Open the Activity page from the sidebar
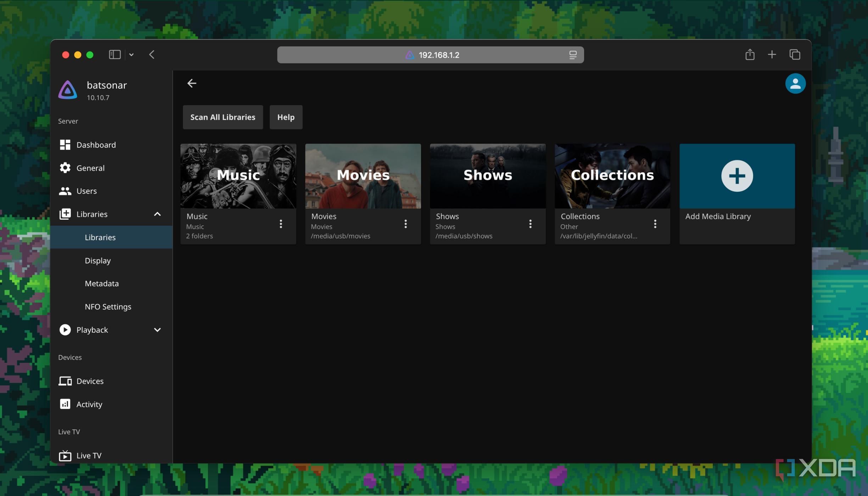This screenshot has height=496, width=868. coord(111,404)
